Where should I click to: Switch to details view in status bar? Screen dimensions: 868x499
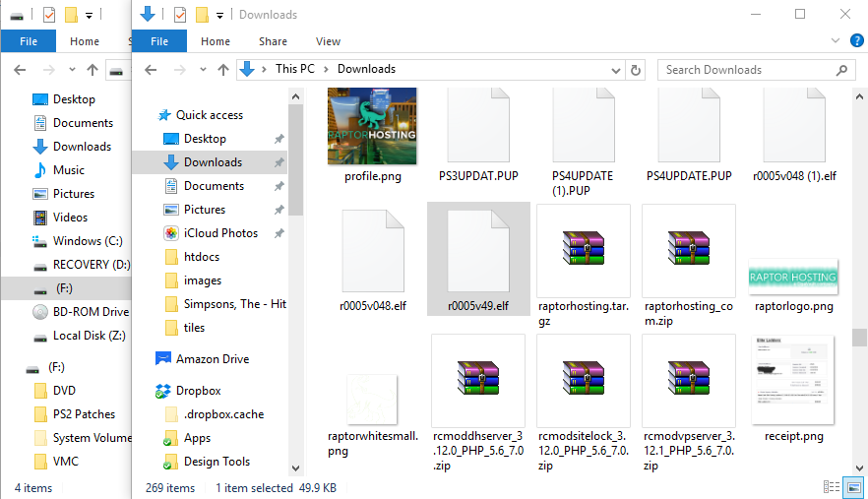(831, 487)
